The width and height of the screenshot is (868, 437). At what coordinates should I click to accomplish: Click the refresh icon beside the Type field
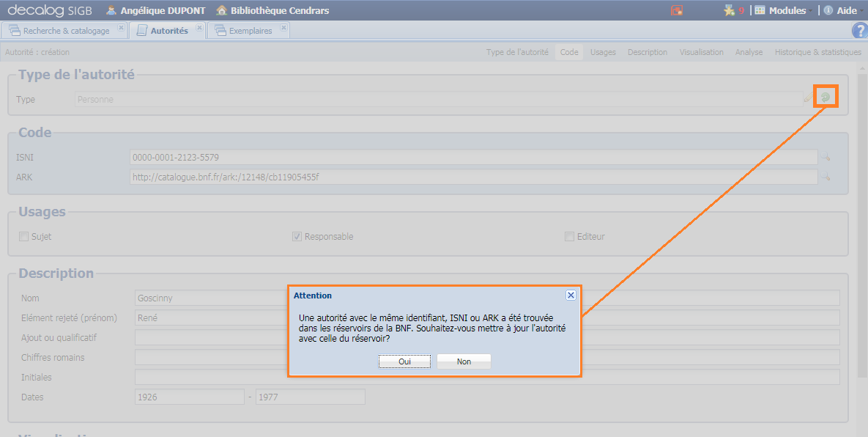tap(826, 97)
